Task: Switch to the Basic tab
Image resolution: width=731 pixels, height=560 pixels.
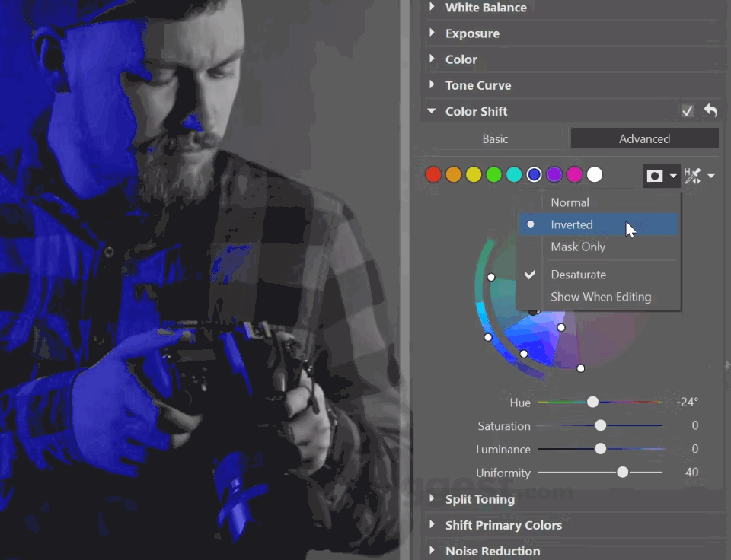Action: (x=495, y=138)
